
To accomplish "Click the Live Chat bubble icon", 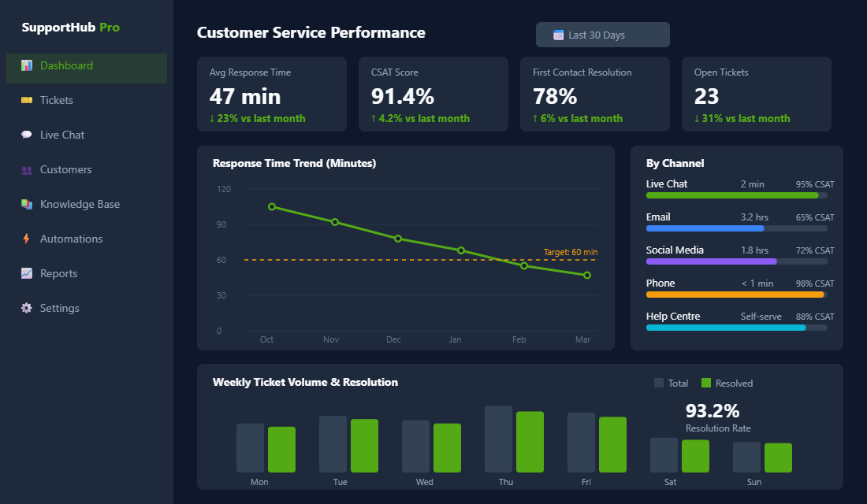I will click(26, 135).
